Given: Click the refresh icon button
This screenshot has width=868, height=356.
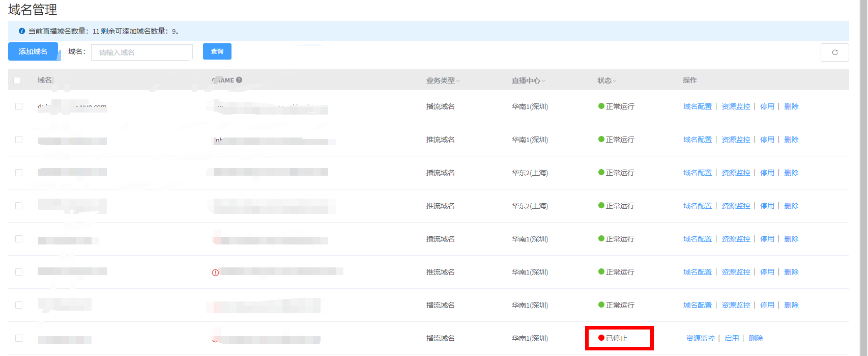Looking at the screenshot, I should pyautogui.click(x=834, y=52).
